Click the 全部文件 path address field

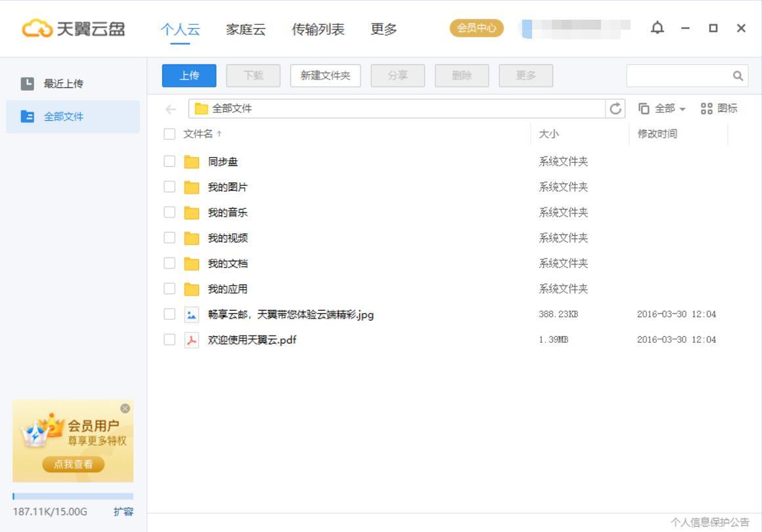[x=397, y=109]
